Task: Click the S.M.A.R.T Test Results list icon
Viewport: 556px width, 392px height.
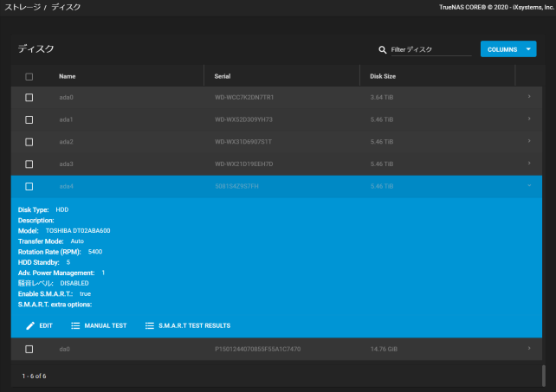Action: point(150,325)
